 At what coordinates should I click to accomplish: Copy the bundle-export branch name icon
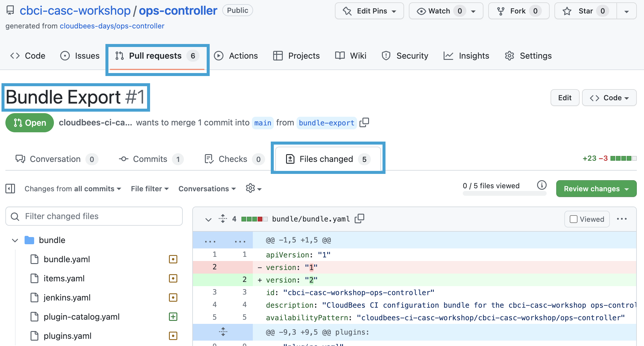point(364,122)
